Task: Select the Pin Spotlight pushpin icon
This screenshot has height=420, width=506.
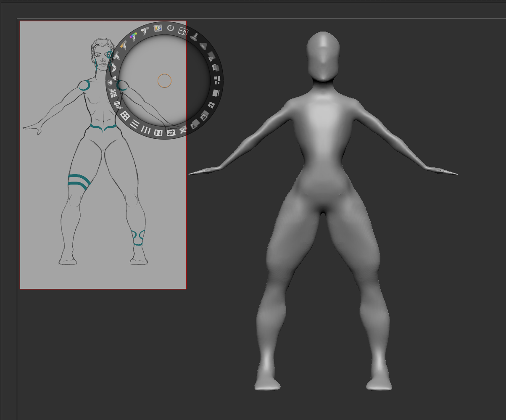Action: coord(195,37)
